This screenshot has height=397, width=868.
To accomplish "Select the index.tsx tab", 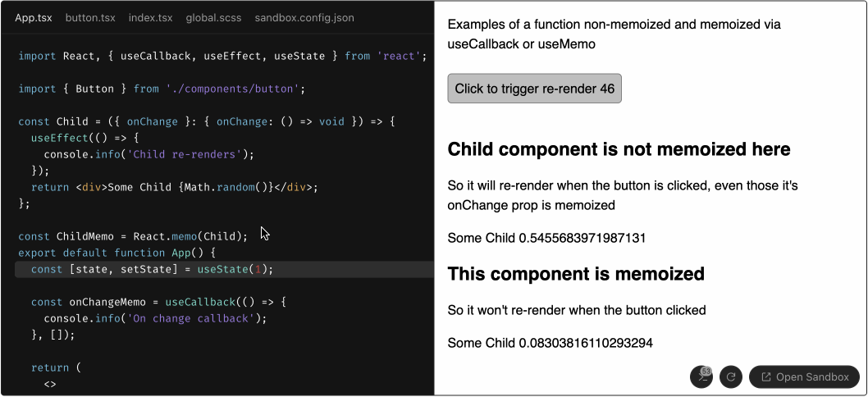I will click(151, 18).
